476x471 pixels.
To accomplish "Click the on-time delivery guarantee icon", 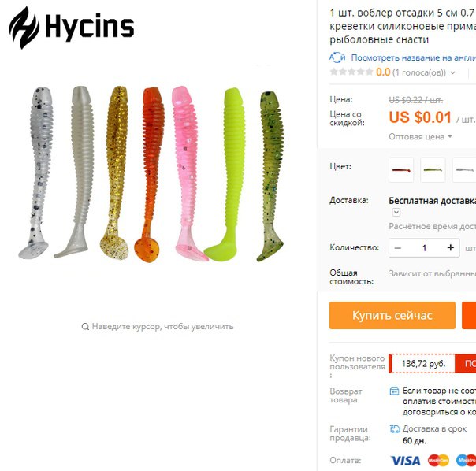I will (395, 428).
